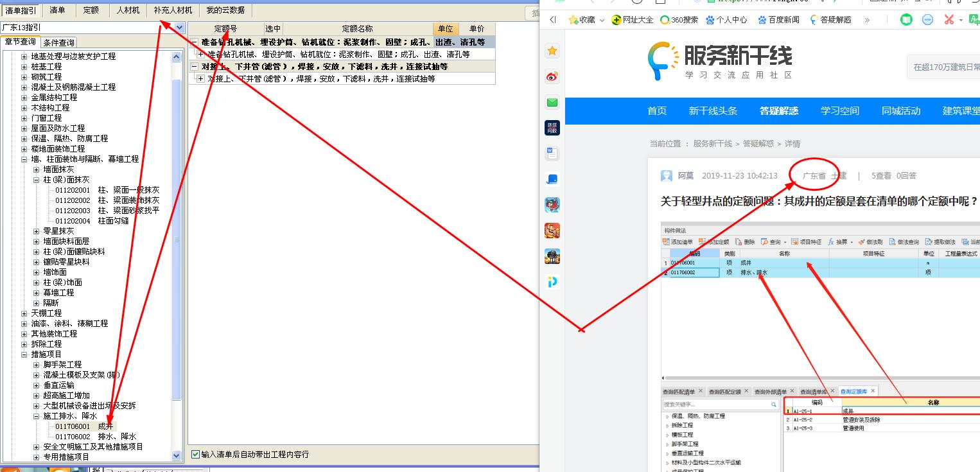Collapse the 施工排水、降水 node
Image resolution: width=980 pixels, height=472 pixels.
(x=37, y=416)
